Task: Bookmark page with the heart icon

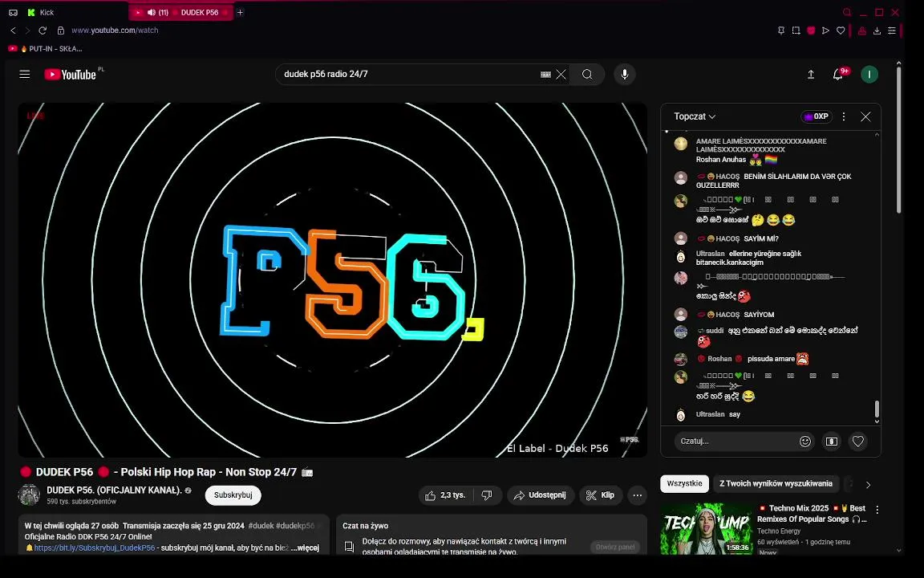Action: pos(841,31)
